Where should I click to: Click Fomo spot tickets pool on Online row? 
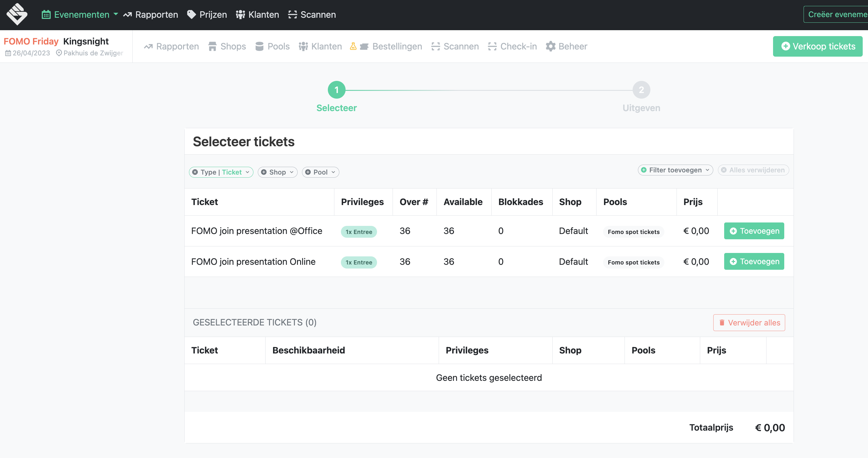click(634, 262)
